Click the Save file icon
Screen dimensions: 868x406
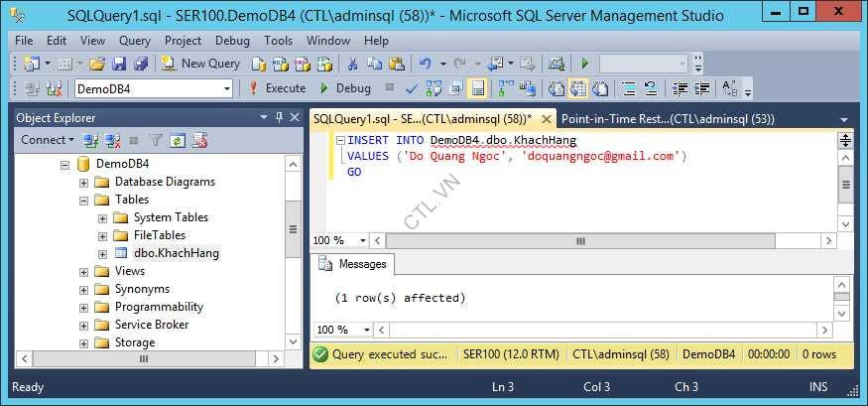(119, 63)
